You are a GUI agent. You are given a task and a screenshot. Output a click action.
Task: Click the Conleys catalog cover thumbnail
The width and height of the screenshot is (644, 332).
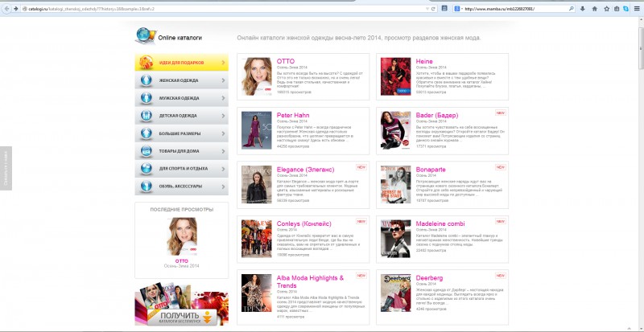click(256, 239)
